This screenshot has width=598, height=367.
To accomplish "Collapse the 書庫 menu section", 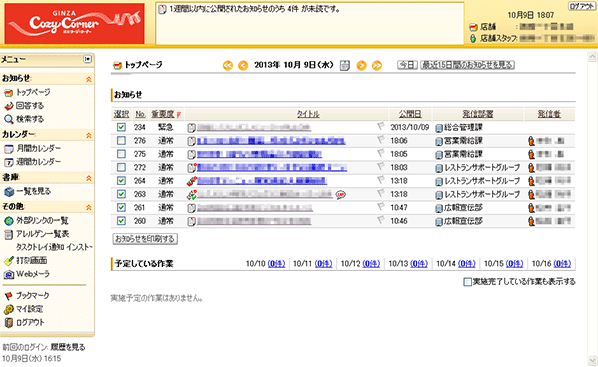I will [x=88, y=178].
